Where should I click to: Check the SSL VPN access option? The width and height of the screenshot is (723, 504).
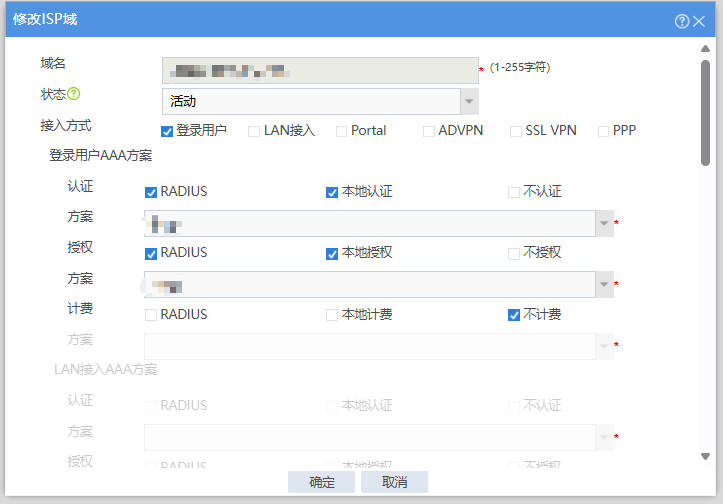click(x=516, y=131)
